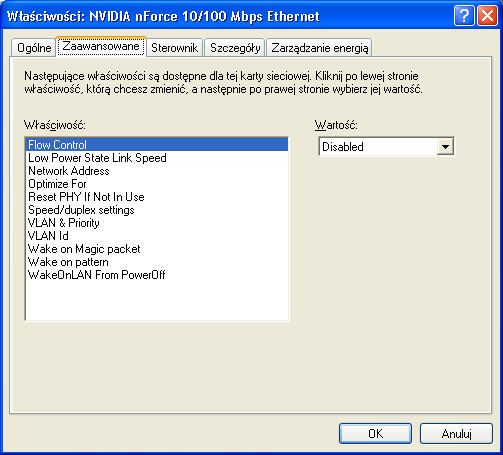Select the Wake on pattern property
Viewport: 503px width, 455px height.
click(x=157, y=262)
